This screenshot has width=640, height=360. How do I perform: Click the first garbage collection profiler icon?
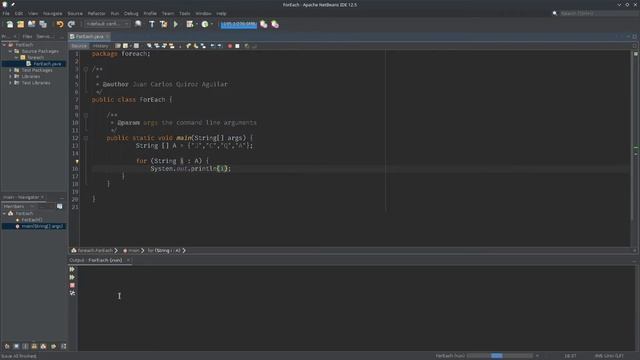264,24
